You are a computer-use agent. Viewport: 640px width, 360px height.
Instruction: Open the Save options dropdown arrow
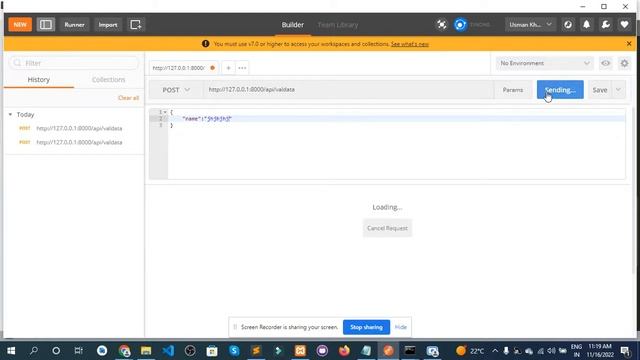(x=618, y=90)
